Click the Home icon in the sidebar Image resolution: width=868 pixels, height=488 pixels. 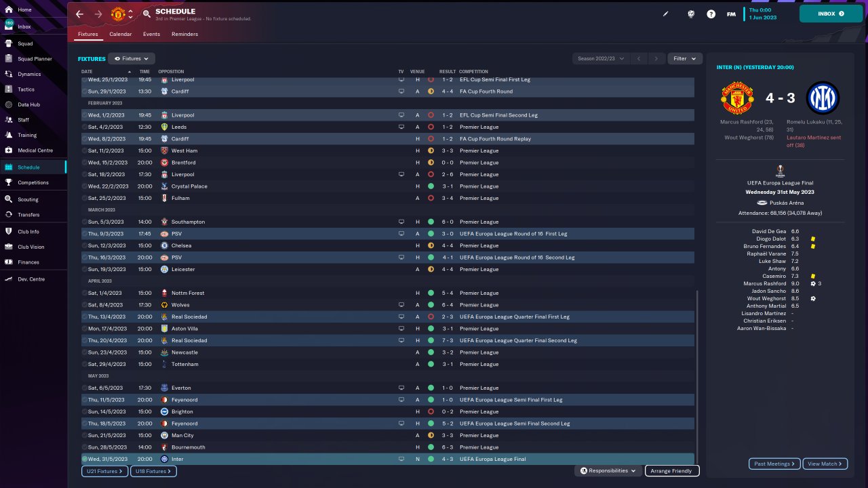[9, 9]
